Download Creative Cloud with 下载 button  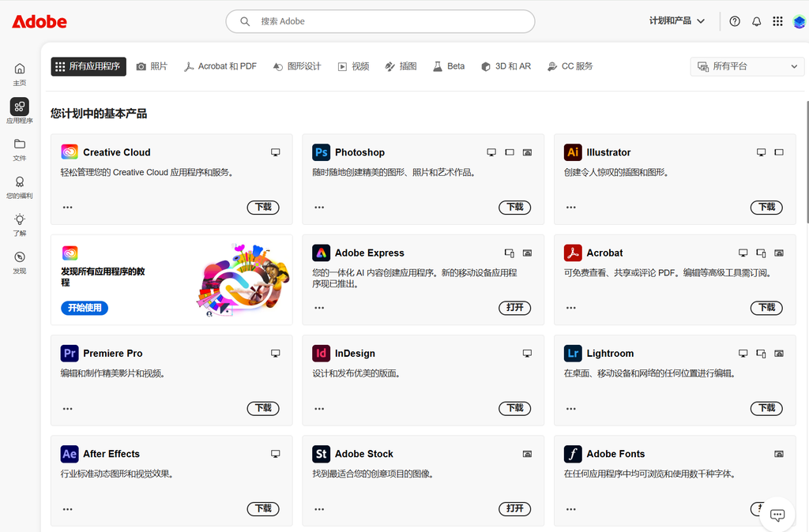point(263,208)
